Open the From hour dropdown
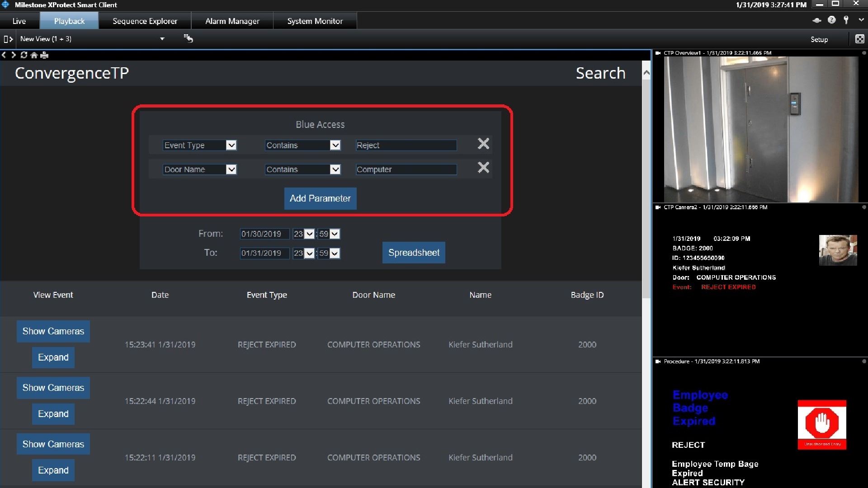868x488 pixels. coord(309,234)
